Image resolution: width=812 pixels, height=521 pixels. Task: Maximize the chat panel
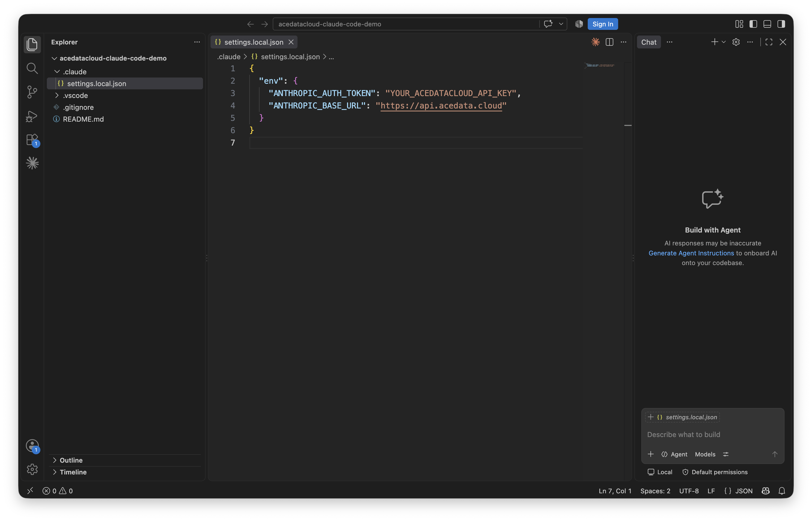coord(769,42)
